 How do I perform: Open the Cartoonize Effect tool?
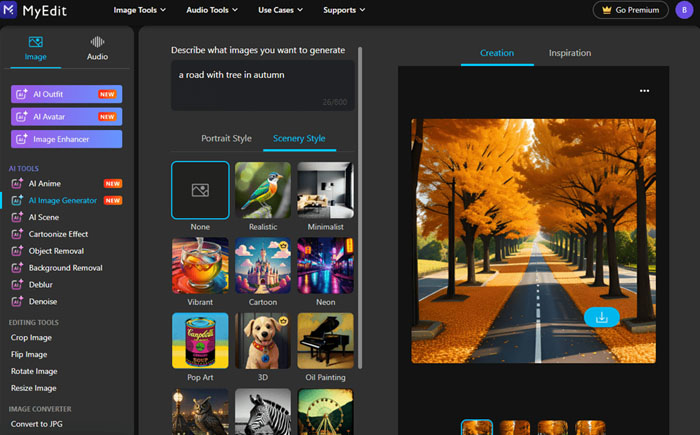tap(58, 234)
